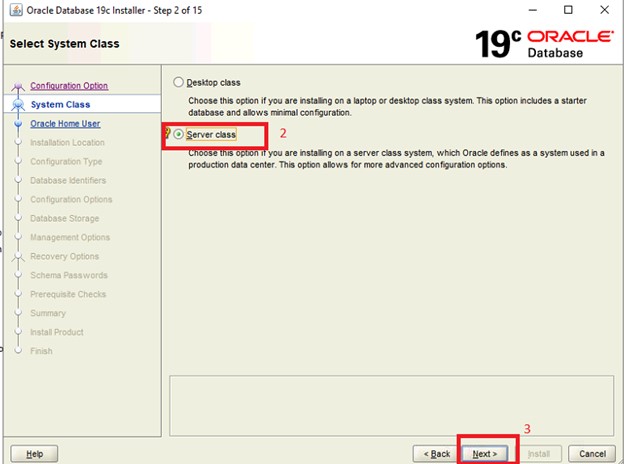Image resolution: width=624 pixels, height=464 pixels.
Task: Open Help for the installer
Action: 35,453
